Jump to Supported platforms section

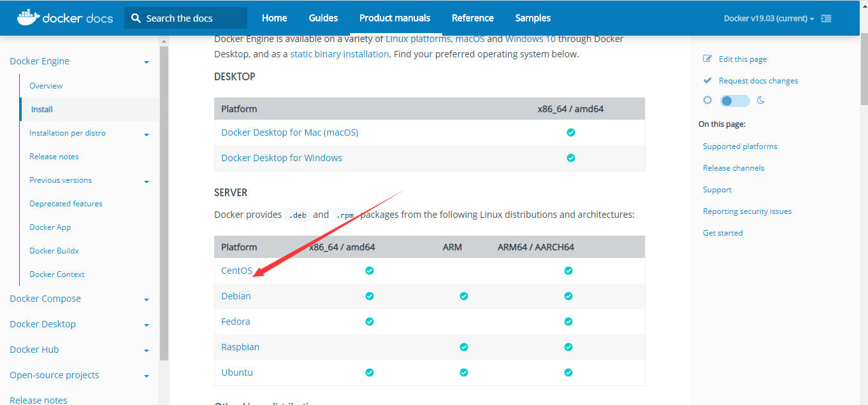[x=740, y=146]
